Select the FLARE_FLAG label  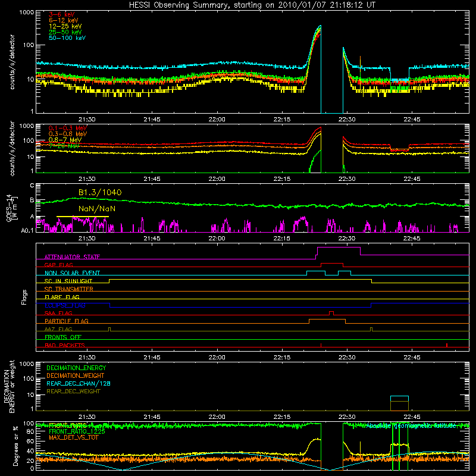point(62,297)
